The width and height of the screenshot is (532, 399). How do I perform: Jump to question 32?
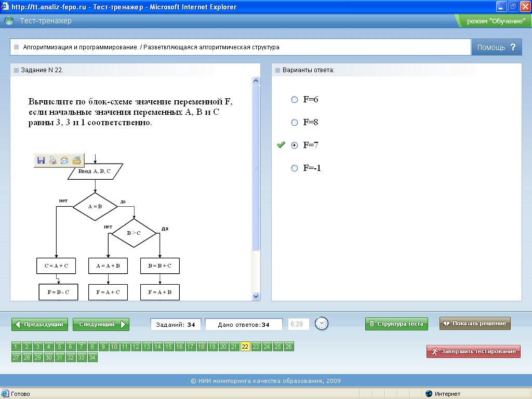(70, 357)
